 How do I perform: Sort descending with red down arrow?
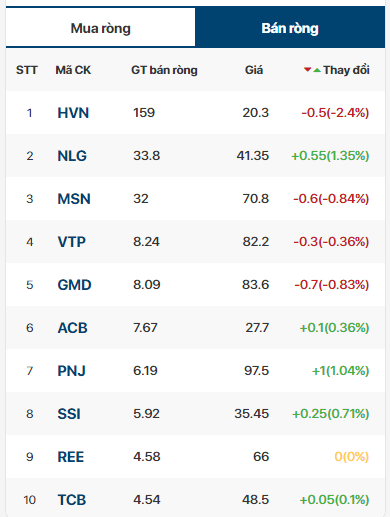tap(307, 70)
